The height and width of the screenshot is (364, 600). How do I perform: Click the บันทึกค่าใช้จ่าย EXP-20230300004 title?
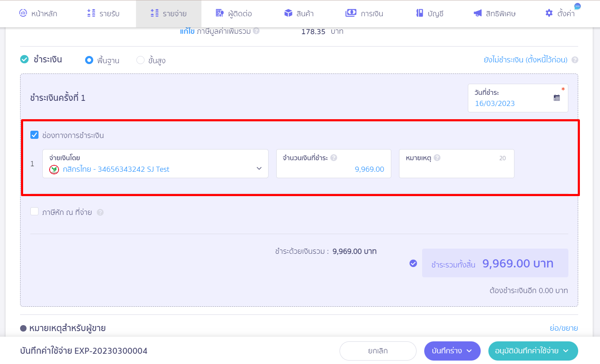[84, 351]
